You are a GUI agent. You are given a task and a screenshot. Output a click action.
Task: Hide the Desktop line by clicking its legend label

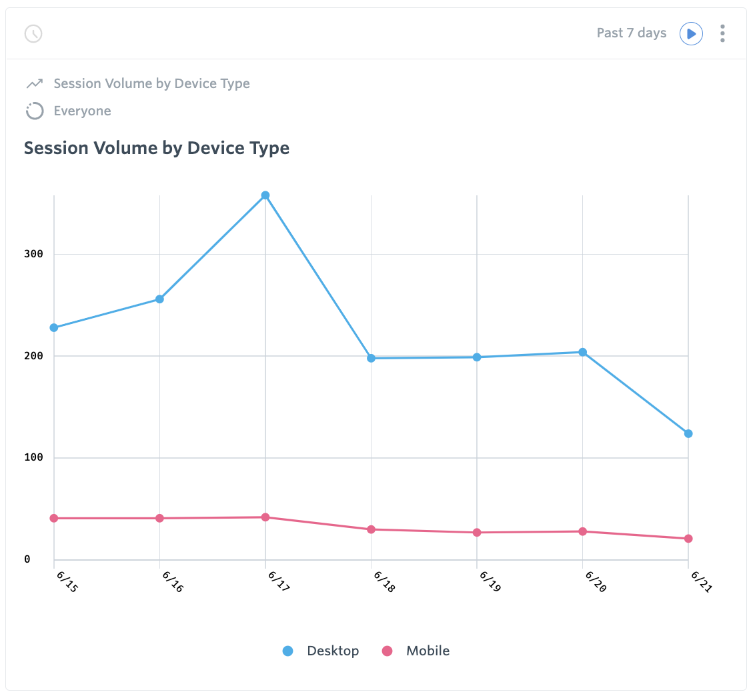[332, 651]
